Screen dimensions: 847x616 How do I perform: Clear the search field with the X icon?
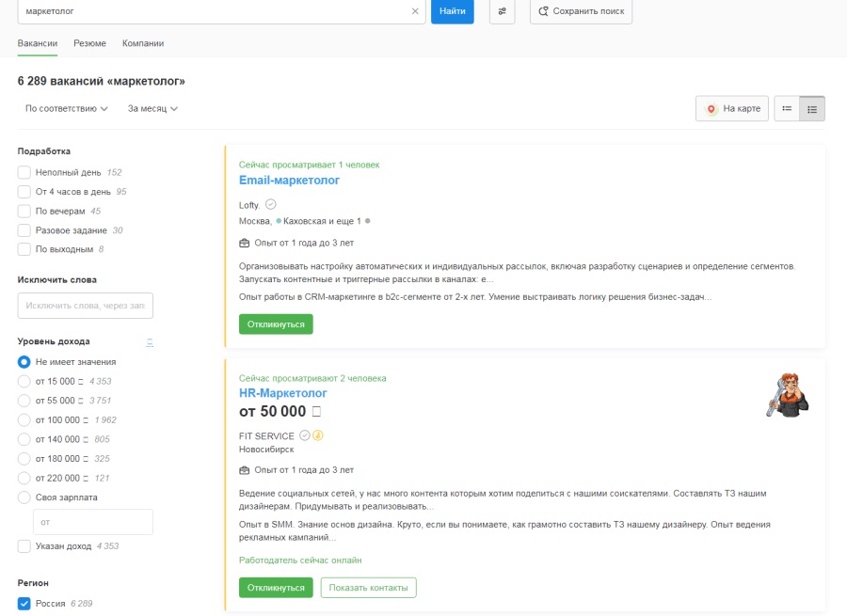tap(415, 11)
